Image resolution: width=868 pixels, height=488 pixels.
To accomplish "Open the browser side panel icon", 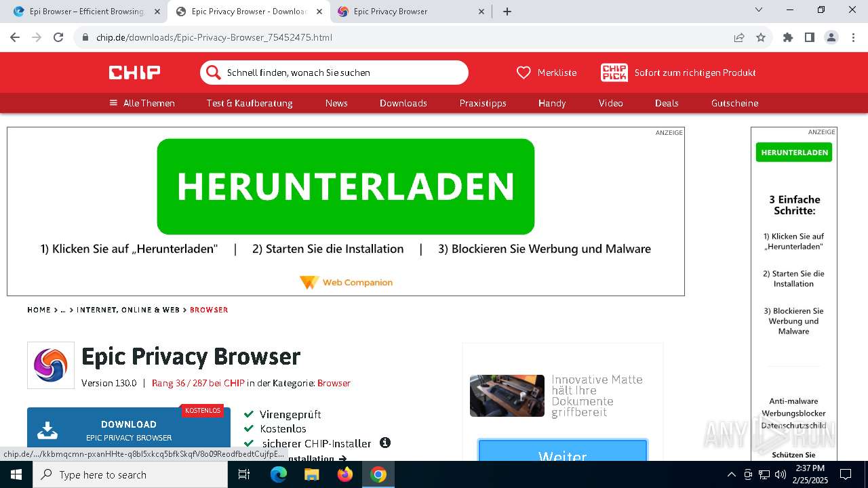I will [810, 37].
